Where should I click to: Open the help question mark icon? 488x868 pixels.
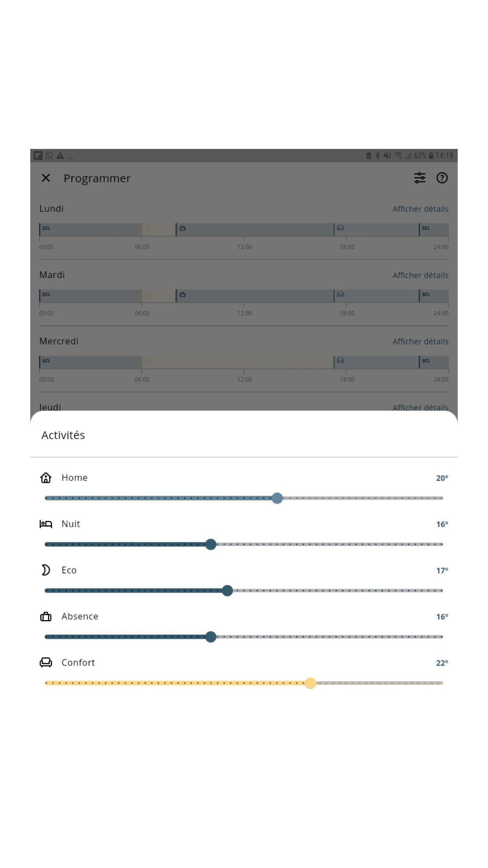pyautogui.click(x=442, y=178)
